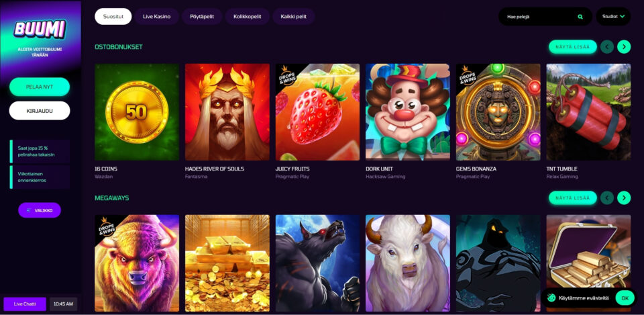The image size is (644, 315).
Task: Show more Ostobonukset with Näytä lisää
Action: click(572, 47)
